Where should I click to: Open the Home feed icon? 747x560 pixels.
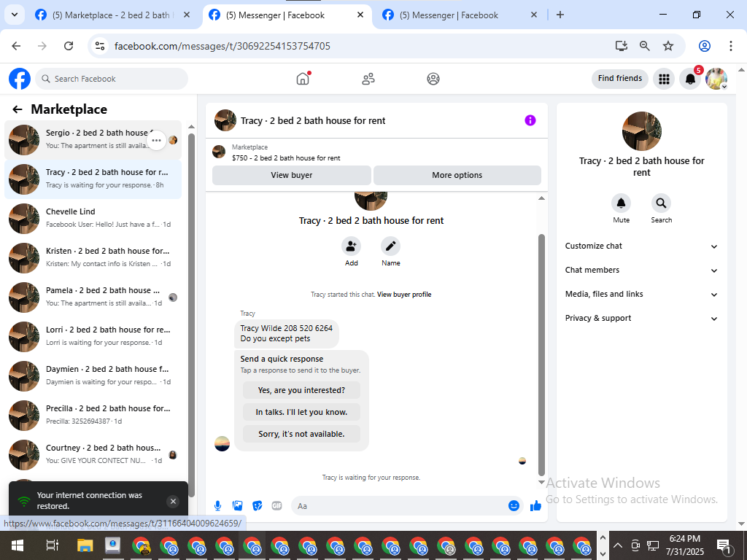point(303,79)
